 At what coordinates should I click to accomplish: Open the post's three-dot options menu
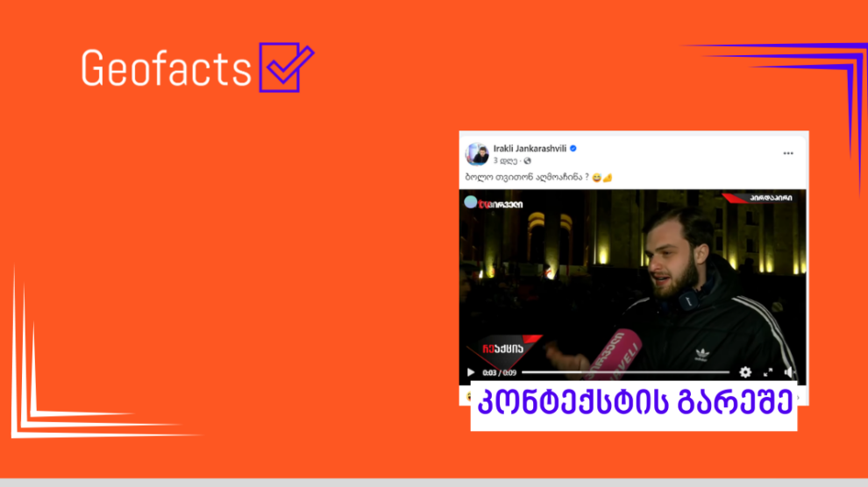tap(788, 153)
